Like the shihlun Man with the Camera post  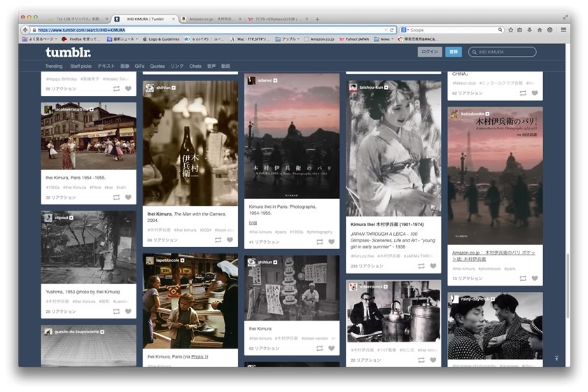tap(230, 240)
